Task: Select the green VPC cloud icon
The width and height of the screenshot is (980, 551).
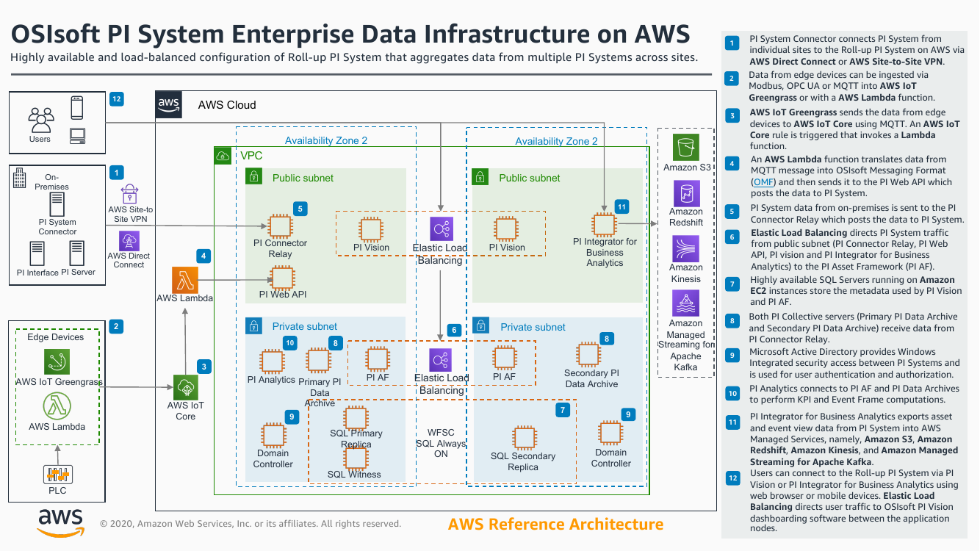Action: (223, 156)
